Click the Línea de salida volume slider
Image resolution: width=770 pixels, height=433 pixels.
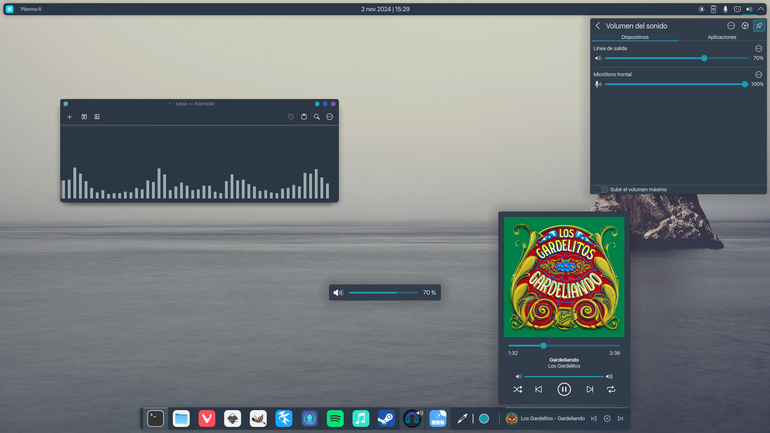[x=677, y=58]
